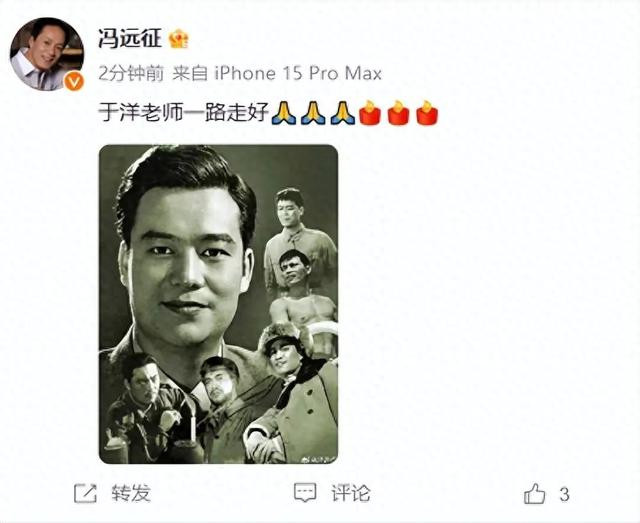Click the middle candle emoji
Image resolution: width=640 pixels, height=523 pixels.
point(398,113)
